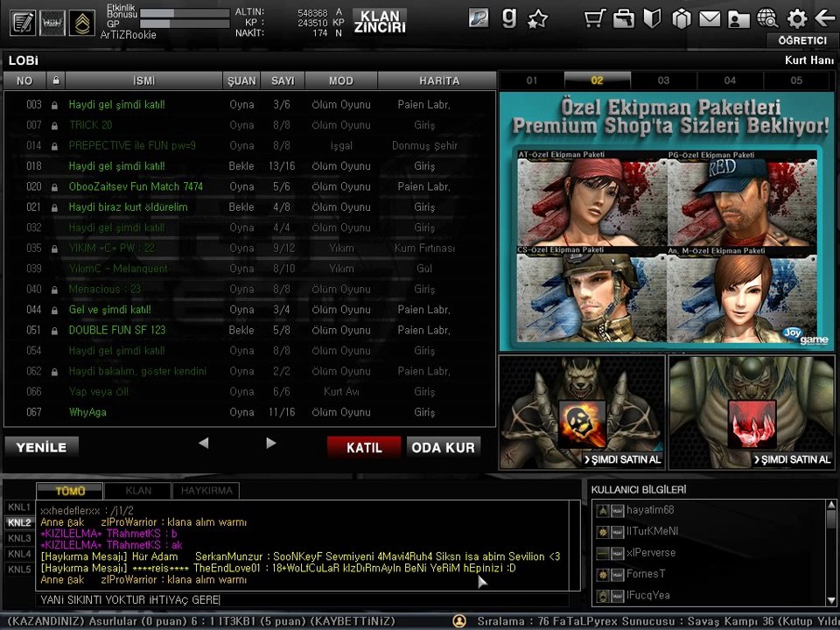Click the lock column header icon
The height and width of the screenshot is (630, 840).
(x=56, y=80)
